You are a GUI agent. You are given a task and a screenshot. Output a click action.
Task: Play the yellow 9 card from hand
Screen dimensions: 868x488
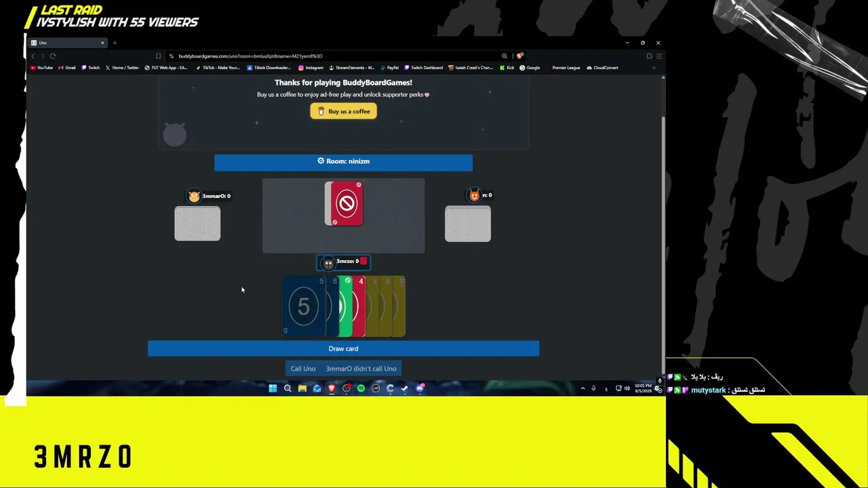click(x=399, y=306)
